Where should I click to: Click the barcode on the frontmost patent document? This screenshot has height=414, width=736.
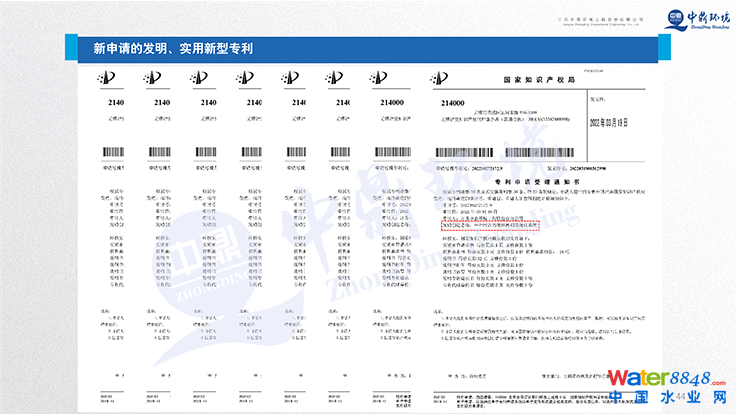(467, 153)
